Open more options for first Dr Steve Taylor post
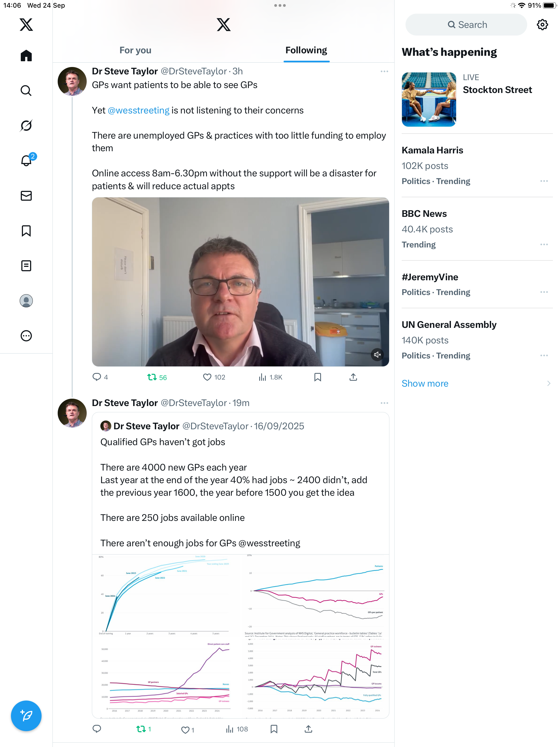This screenshot has height=747, width=560. click(x=384, y=72)
